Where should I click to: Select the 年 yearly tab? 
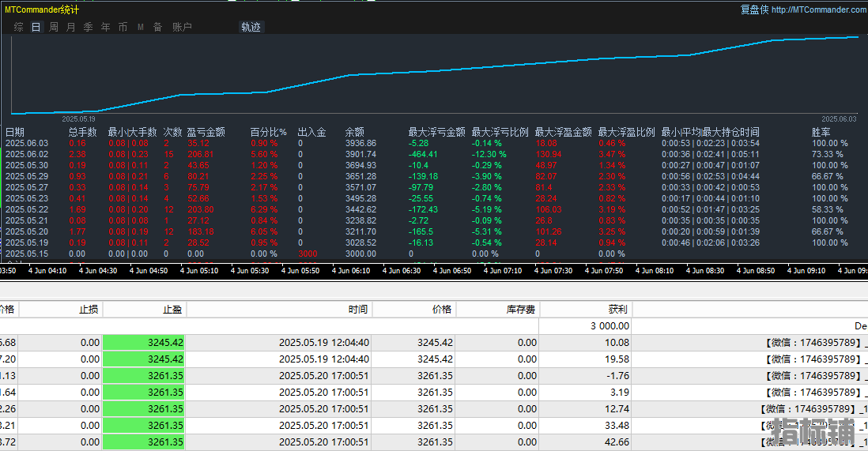(x=106, y=27)
